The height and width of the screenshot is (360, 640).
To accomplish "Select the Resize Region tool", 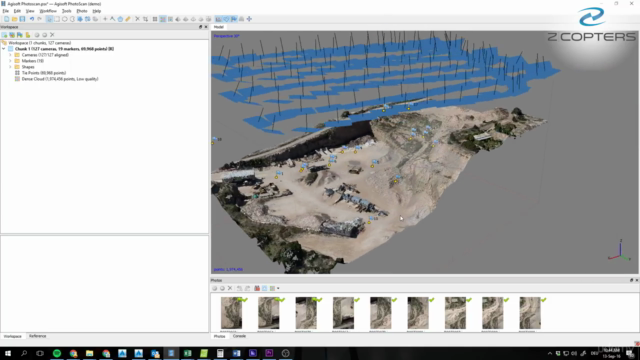I will 88,19.
